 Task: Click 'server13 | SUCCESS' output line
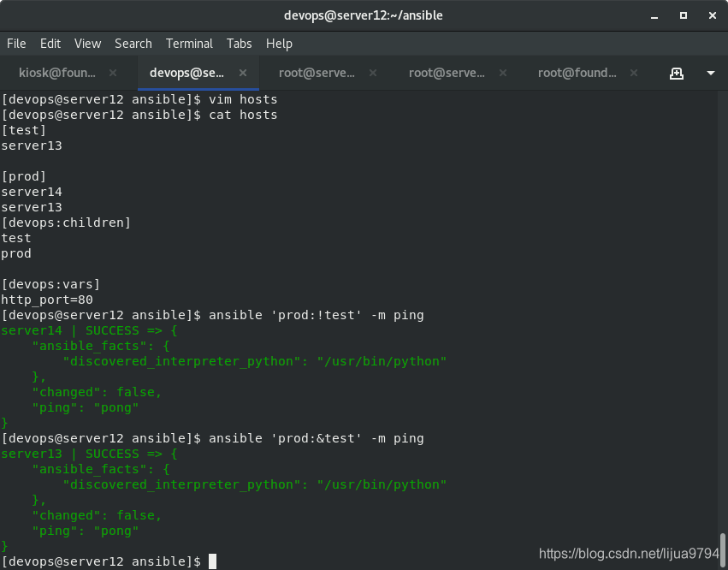(x=89, y=454)
